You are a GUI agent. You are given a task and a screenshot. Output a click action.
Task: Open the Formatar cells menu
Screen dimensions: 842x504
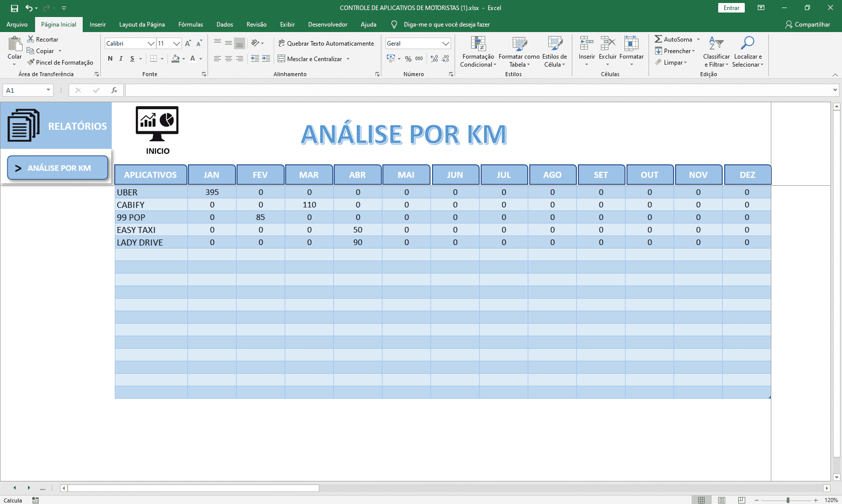pos(631,52)
